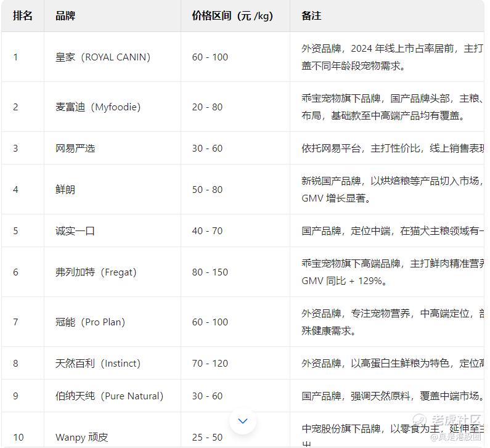Select the brand cell Wanpy 顽皮
This screenshot has width=490, height=448.
[81, 437]
